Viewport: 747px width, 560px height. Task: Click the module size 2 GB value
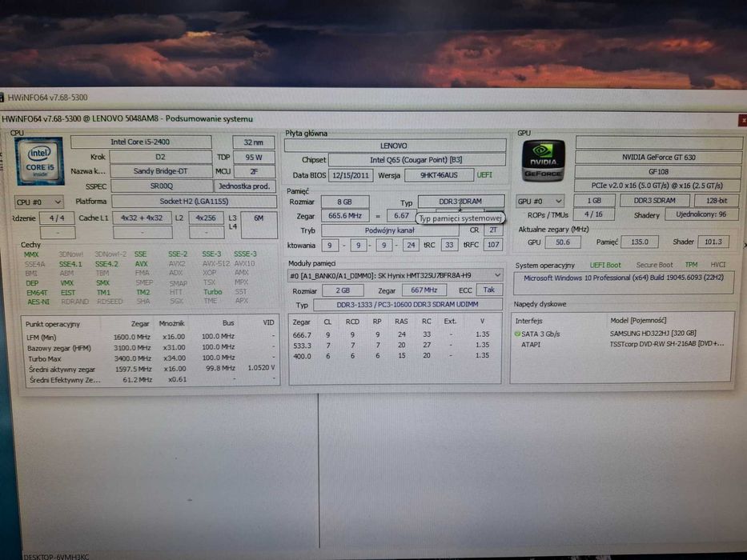click(343, 290)
